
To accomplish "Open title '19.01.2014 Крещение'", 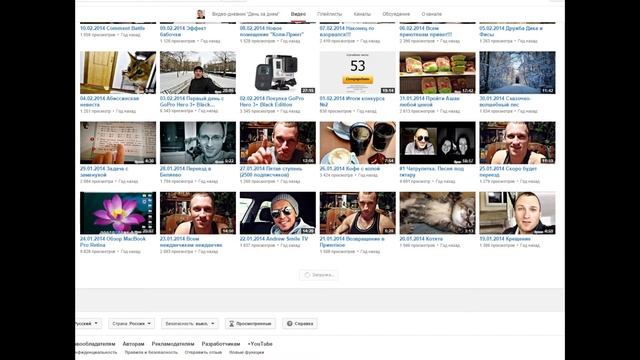I will 505,239.
